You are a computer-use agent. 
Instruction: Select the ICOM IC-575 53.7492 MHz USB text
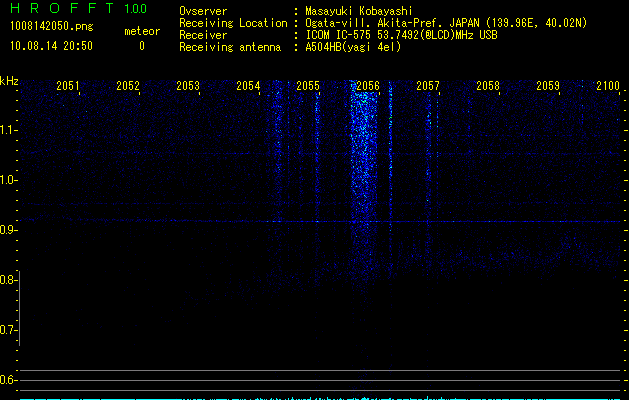(x=401, y=35)
